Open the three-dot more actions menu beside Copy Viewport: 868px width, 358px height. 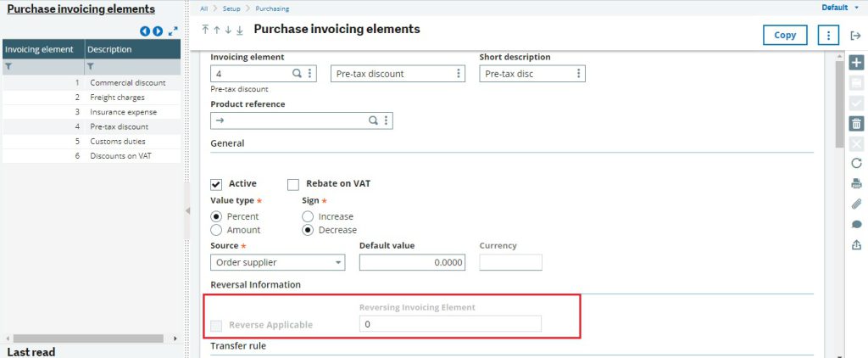827,35
